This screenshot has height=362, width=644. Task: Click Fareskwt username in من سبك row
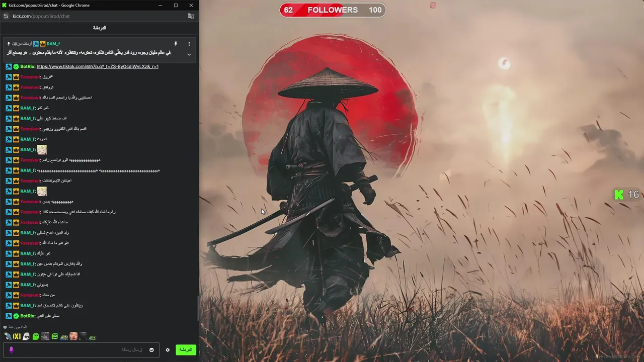click(x=30, y=295)
